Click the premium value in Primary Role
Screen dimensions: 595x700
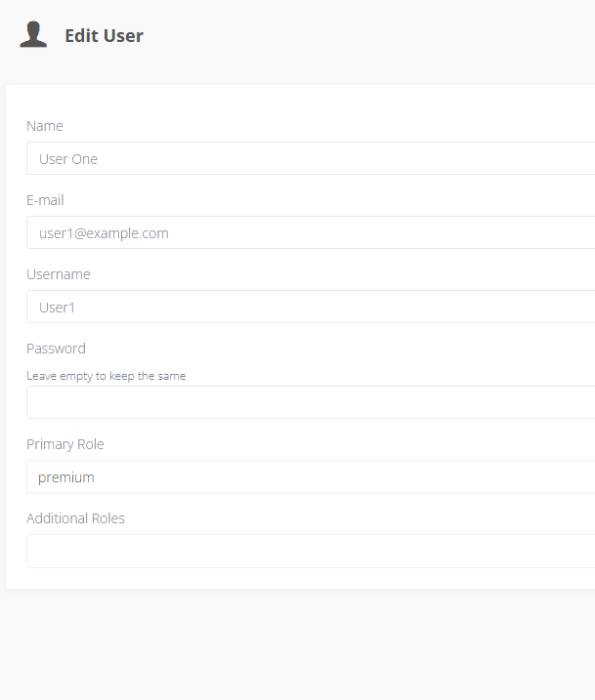pos(66,477)
